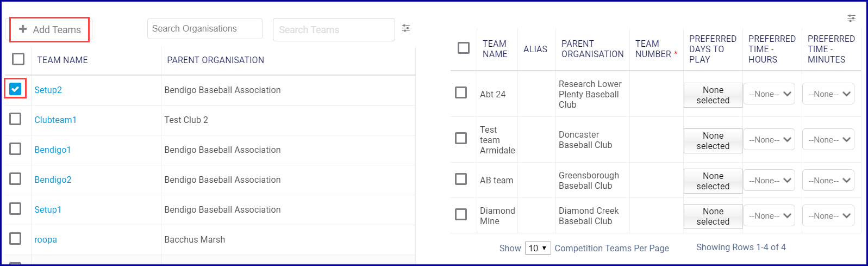This screenshot has width=868, height=266.
Task: Open the Bendigo1 team link
Action: [53, 150]
